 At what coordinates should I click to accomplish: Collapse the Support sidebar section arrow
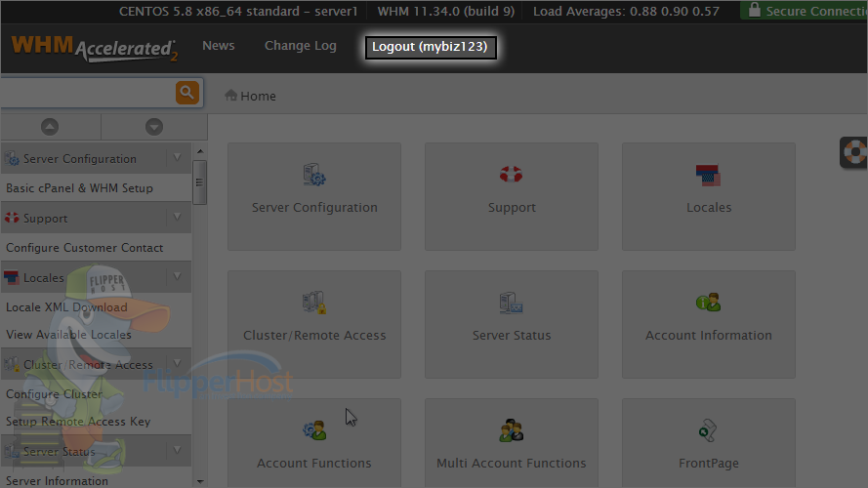[177, 218]
